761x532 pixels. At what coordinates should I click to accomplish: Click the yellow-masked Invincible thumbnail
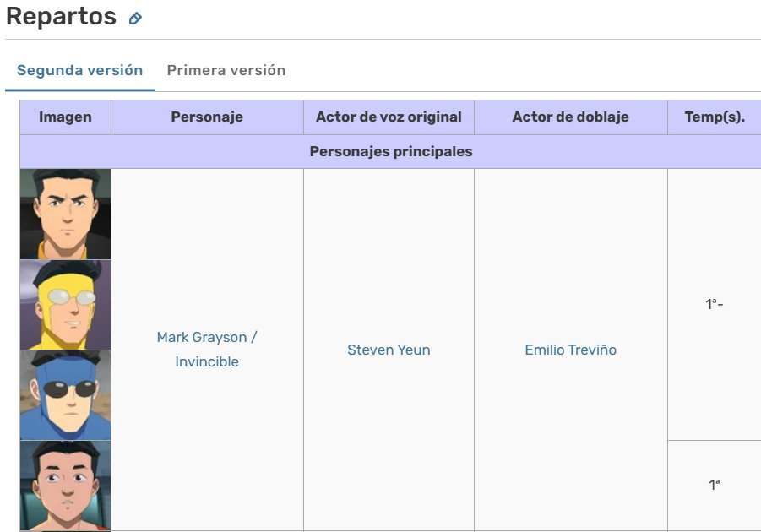pos(66,305)
